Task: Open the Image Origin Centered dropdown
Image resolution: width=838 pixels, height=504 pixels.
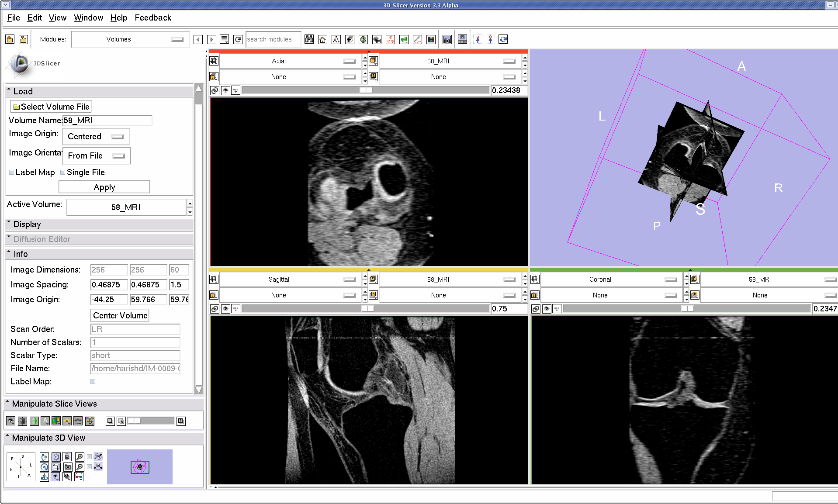Action: 96,137
